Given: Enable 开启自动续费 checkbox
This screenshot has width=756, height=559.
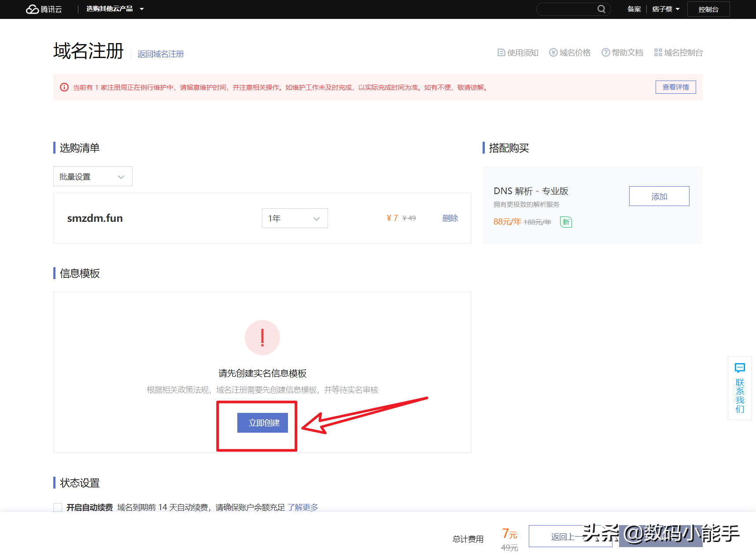Looking at the screenshot, I should (x=58, y=507).
